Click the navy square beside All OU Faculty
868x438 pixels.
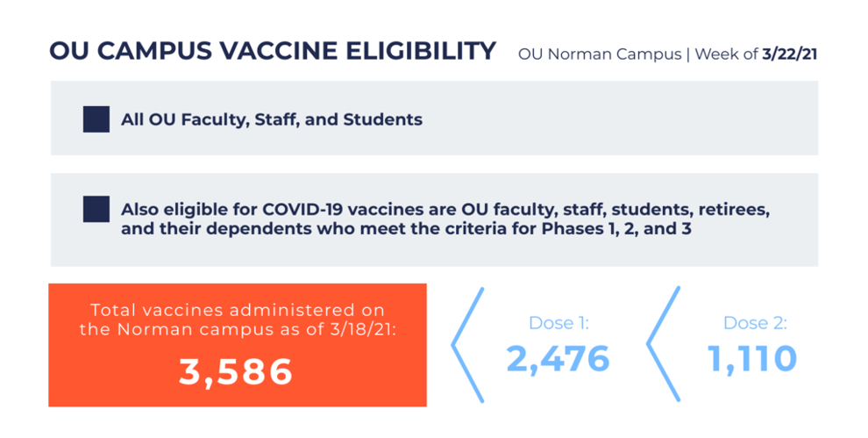tap(96, 119)
